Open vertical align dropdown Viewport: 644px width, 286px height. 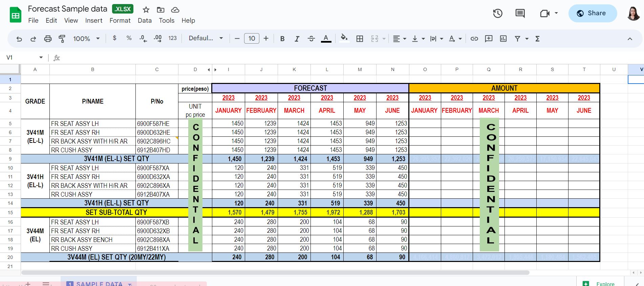pyautogui.click(x=418, y=39)
